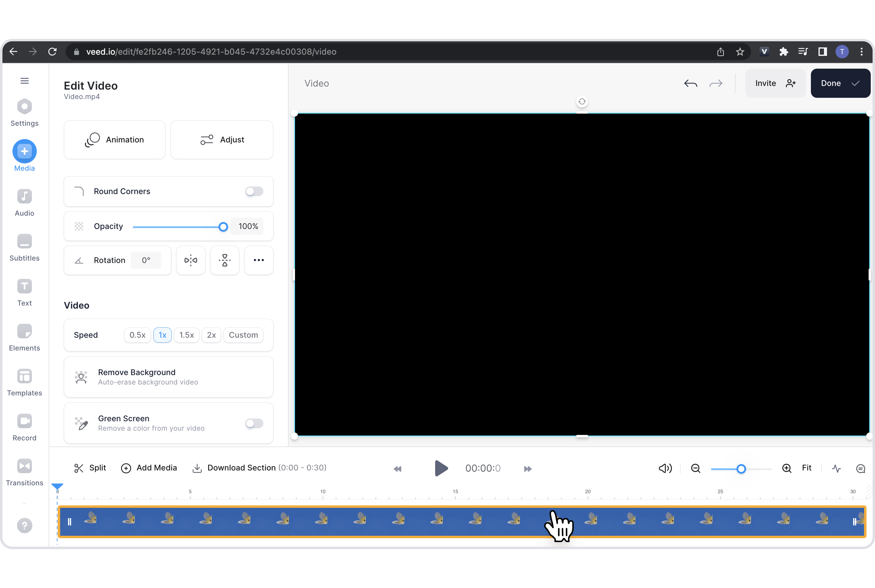The image size is (875, 588).
Task: Click the Remove Background button
Action: (168, 377)
